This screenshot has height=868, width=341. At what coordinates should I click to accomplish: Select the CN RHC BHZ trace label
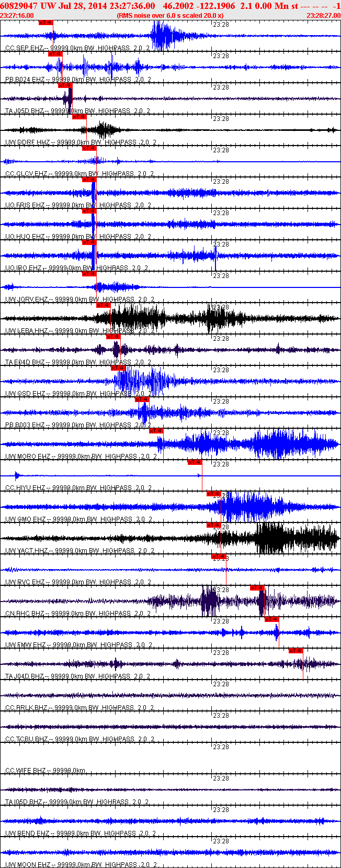pos(77,614)
